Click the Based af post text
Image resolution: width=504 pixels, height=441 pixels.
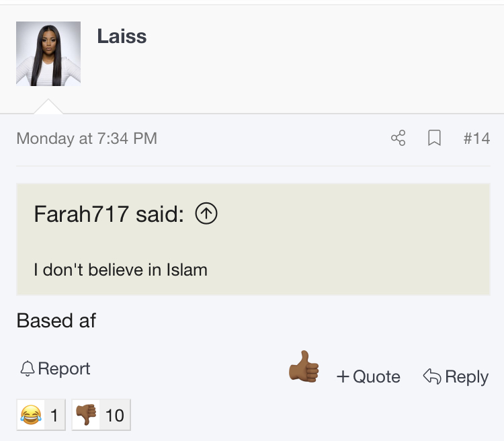(x=56, y=321)
